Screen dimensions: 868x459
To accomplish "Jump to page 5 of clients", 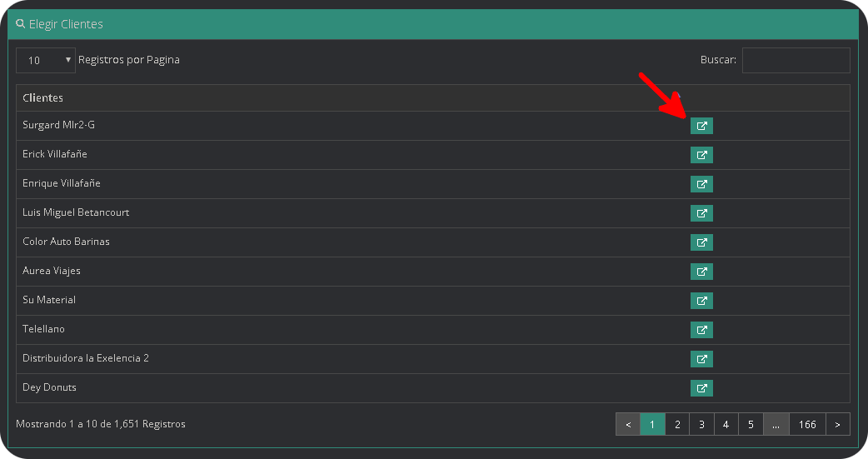I will [751, 424].
